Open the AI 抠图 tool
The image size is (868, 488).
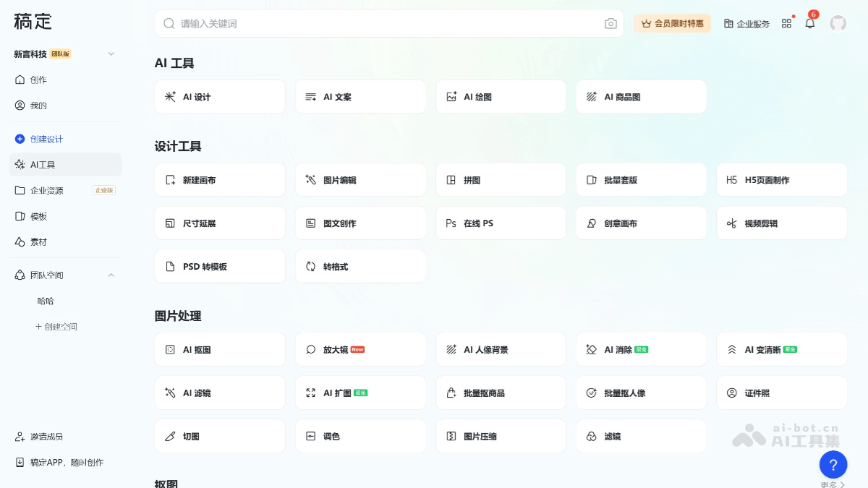click(219, 349)
